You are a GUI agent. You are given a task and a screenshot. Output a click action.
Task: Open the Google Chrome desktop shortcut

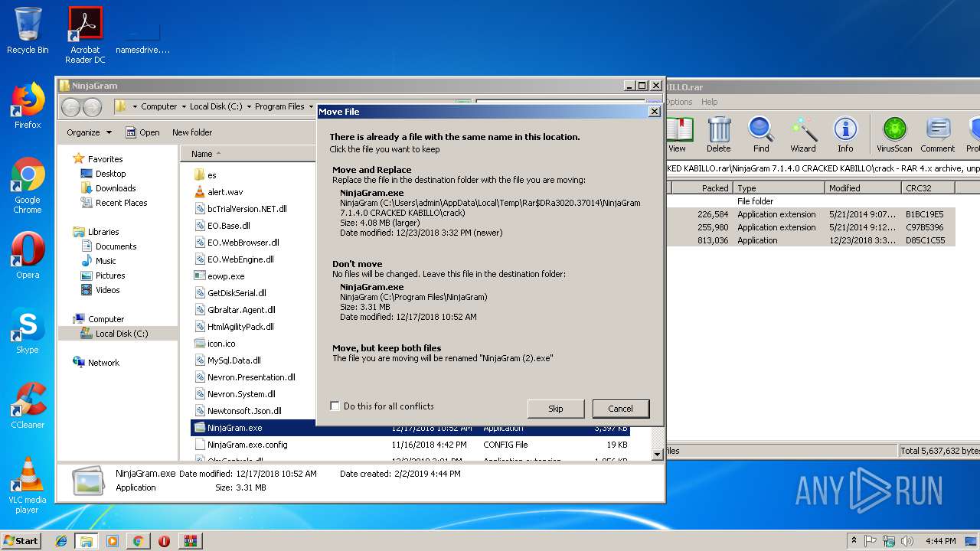point(28,185)
